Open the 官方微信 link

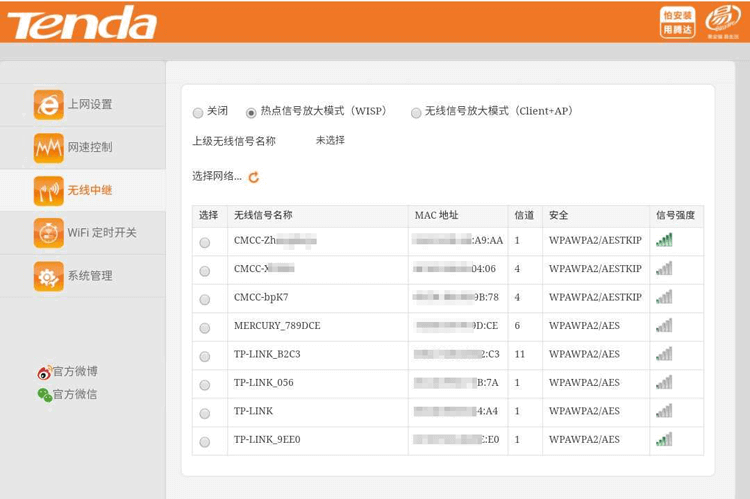(75, 395)
